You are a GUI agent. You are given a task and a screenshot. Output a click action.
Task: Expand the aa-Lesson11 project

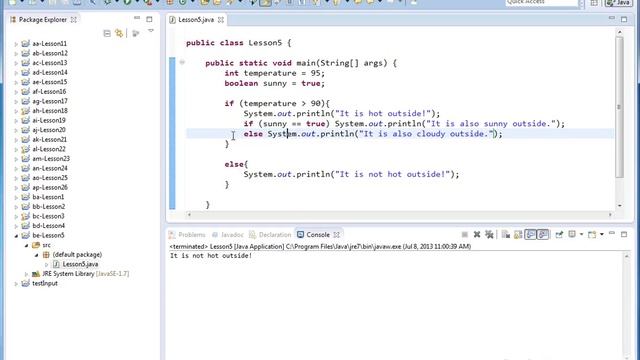click(x=16, y=44)
